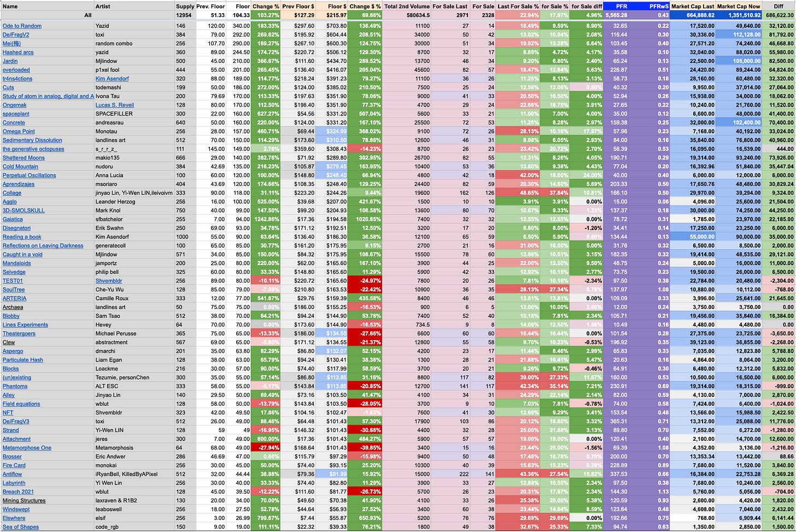Image resolution: width=796 pixels, height=532 pixels.
Task: Click Concrete market cap now 102,400.00
Action: pyautogui.click(x=739, y=122)
